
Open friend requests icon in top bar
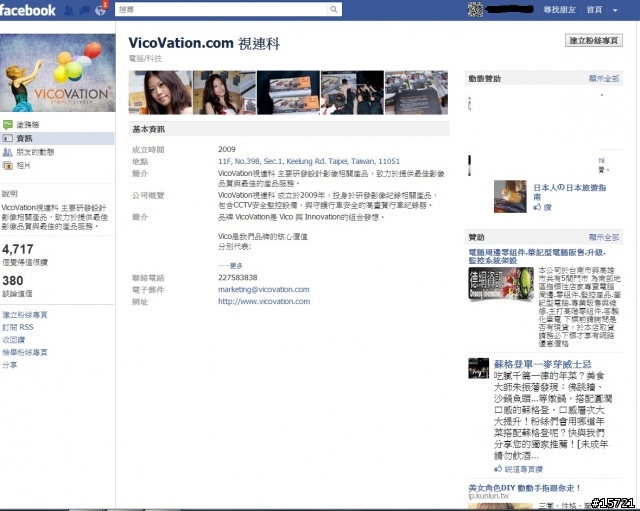click(69, 10)
